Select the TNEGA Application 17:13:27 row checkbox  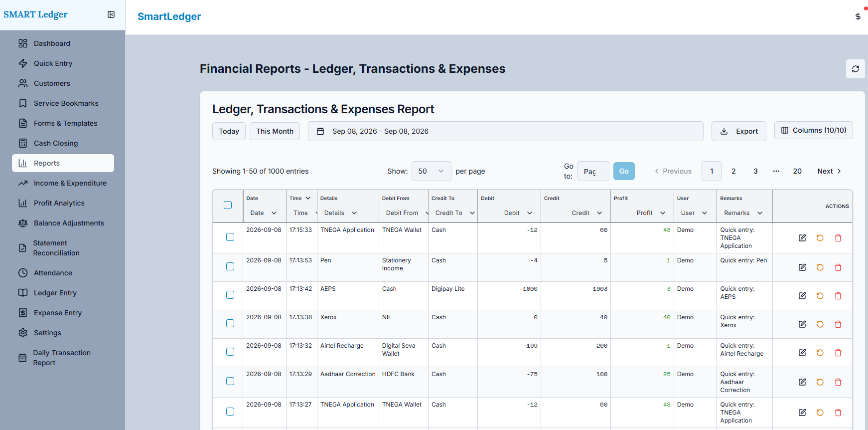coord(230,412)
